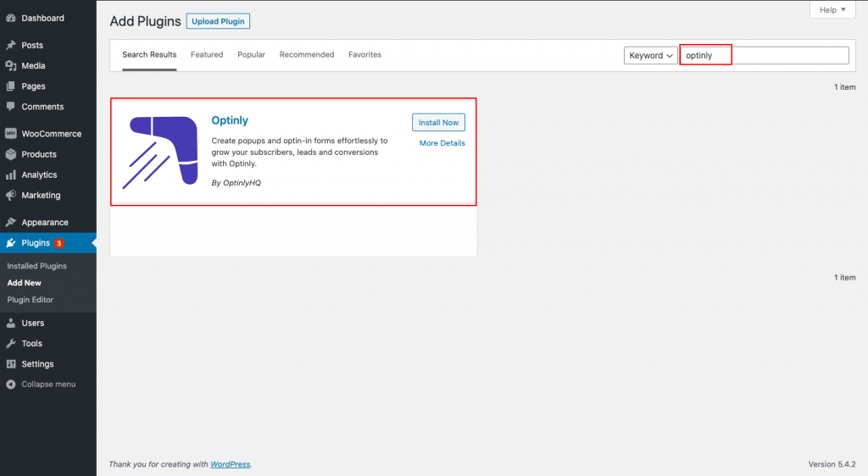Click the plugin search input field
This screenshot has height=476, width=868.
(x=765, y=55)
